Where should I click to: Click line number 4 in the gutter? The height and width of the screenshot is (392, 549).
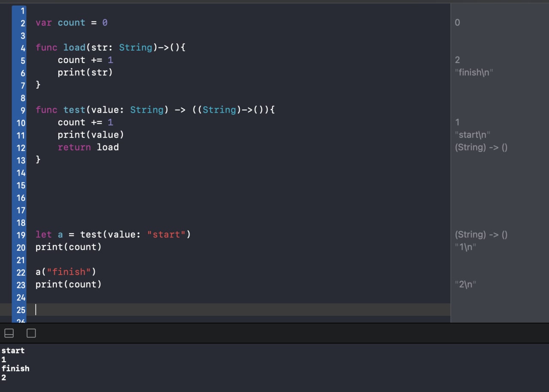(23, 48)
